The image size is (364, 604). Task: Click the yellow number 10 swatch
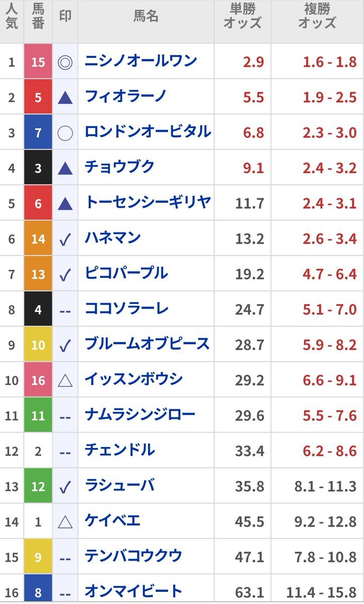[38, 344]
